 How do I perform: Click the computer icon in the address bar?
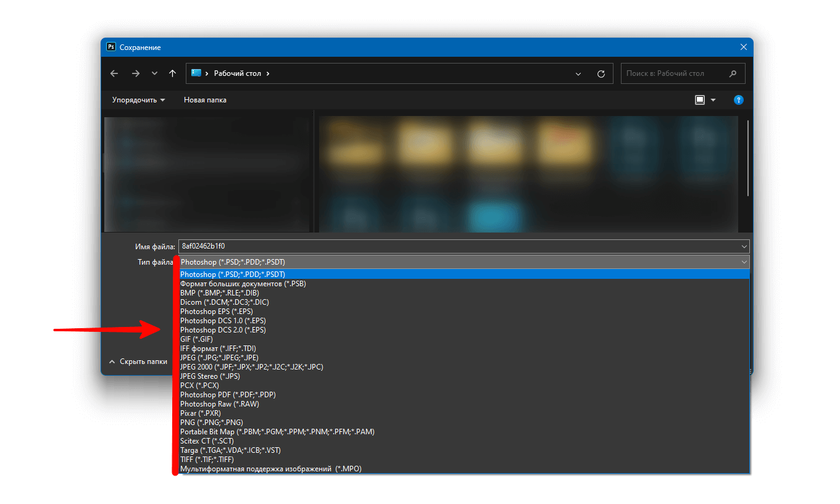pos(196,73)
